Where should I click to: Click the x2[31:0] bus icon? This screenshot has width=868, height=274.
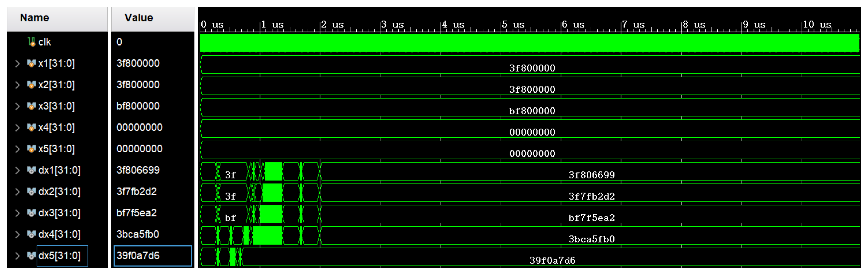point(31,85)
